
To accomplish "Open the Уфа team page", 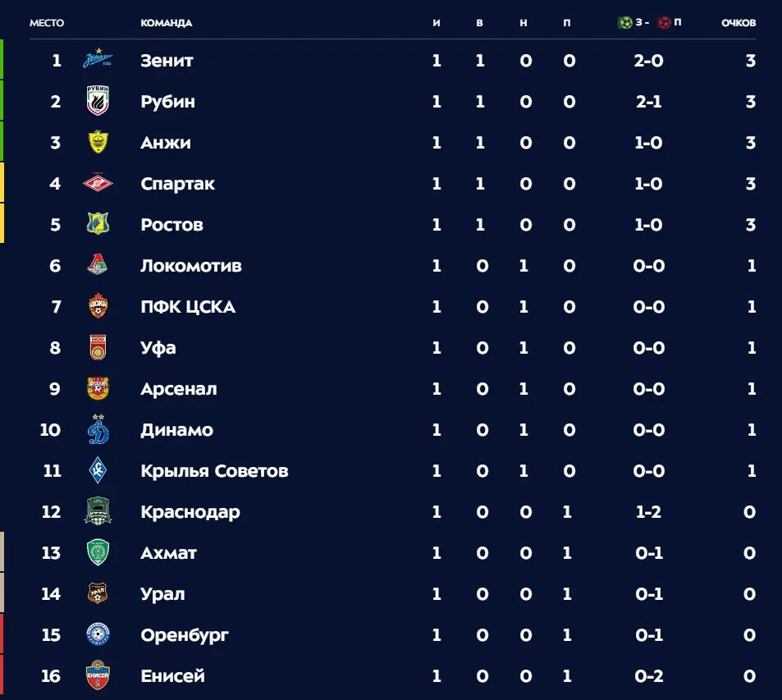I will coord(158,348).
